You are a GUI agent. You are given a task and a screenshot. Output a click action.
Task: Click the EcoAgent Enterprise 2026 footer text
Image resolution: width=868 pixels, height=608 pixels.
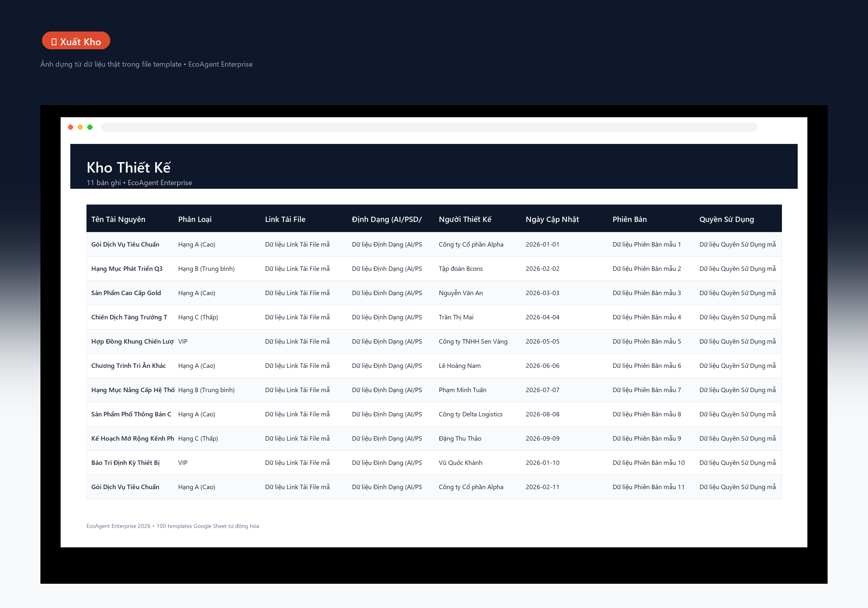click(x=173, y=526)
